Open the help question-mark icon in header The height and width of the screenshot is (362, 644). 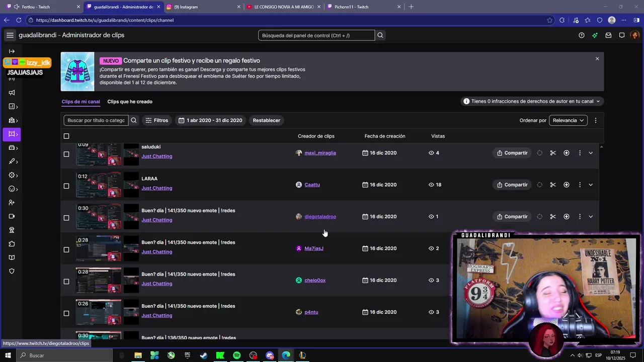582,35
